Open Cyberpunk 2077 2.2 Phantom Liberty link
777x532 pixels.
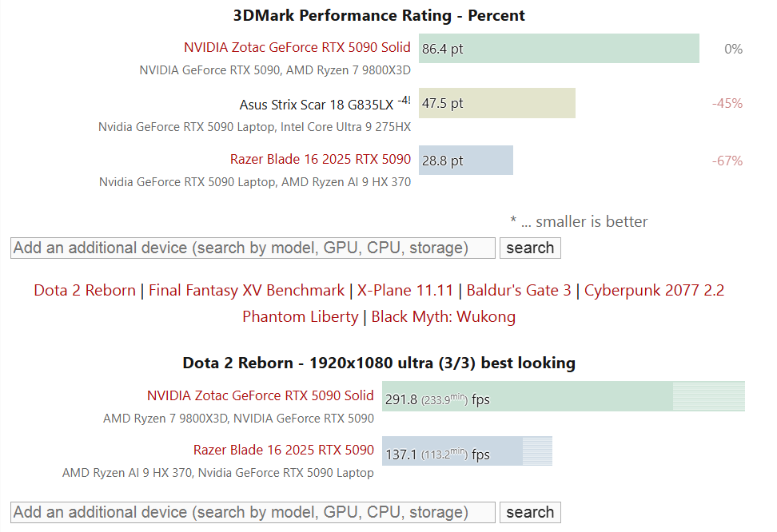click(654, 290)
